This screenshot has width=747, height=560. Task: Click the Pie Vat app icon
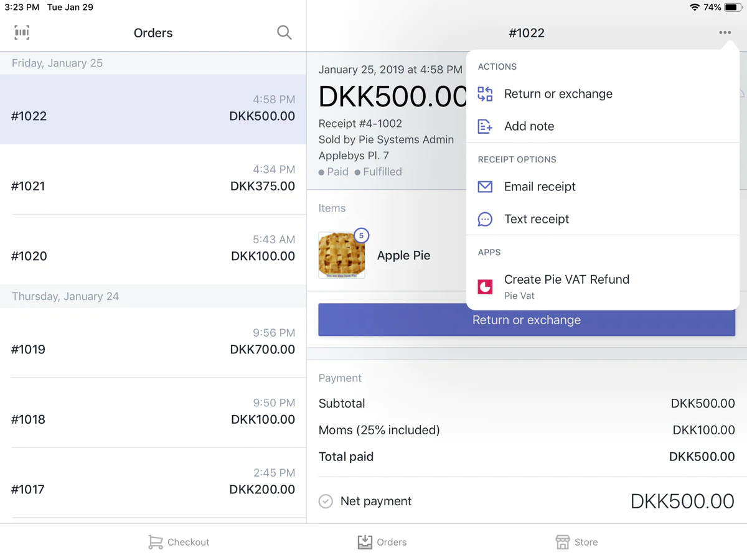coord(485,286)
